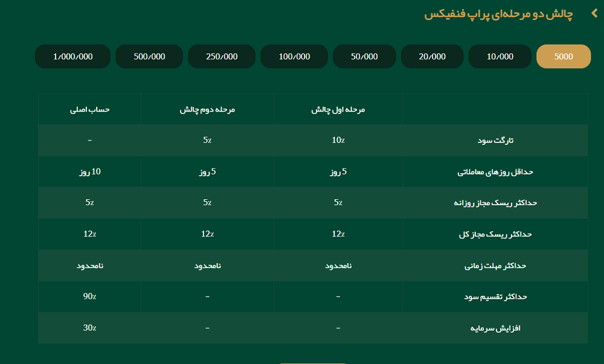The width and height of the screenshot is (604, 364).
Task: Click the نامحدود value under مرحله اول چالش
Action: click(338, 265)
